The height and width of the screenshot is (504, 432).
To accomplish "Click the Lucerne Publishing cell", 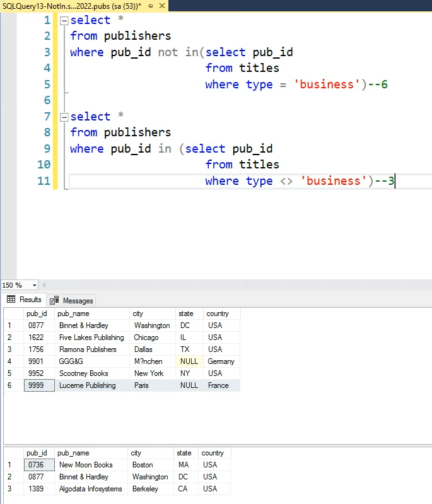I will click(x=92, y=385).
